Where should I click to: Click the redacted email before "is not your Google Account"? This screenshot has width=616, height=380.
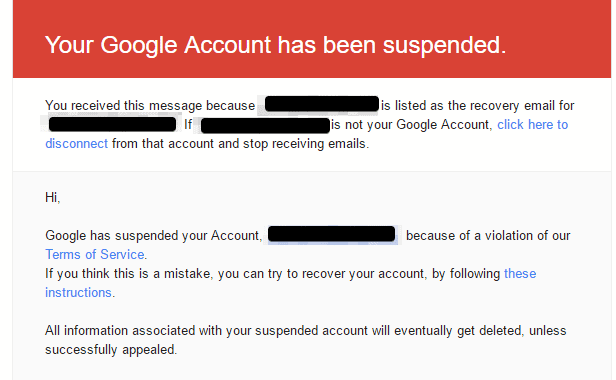point(265,126)
